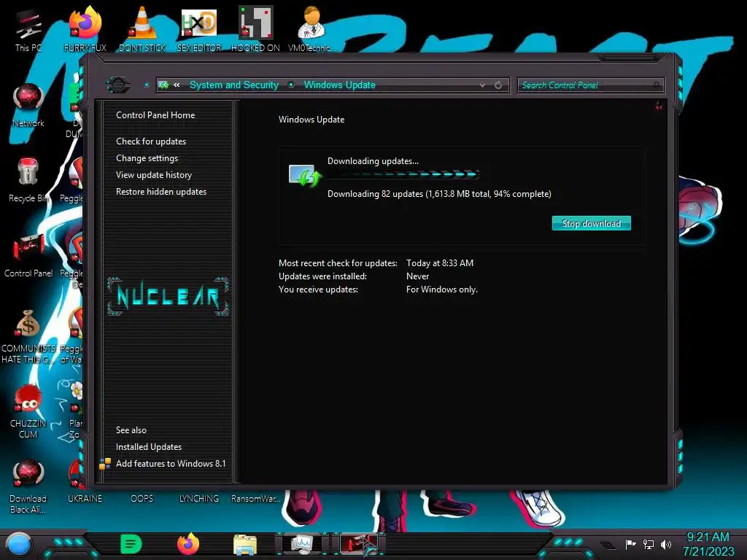Click the 'Today at 8:33 AM' value
This screenshot has height=560, width=747.
point(440,262)
